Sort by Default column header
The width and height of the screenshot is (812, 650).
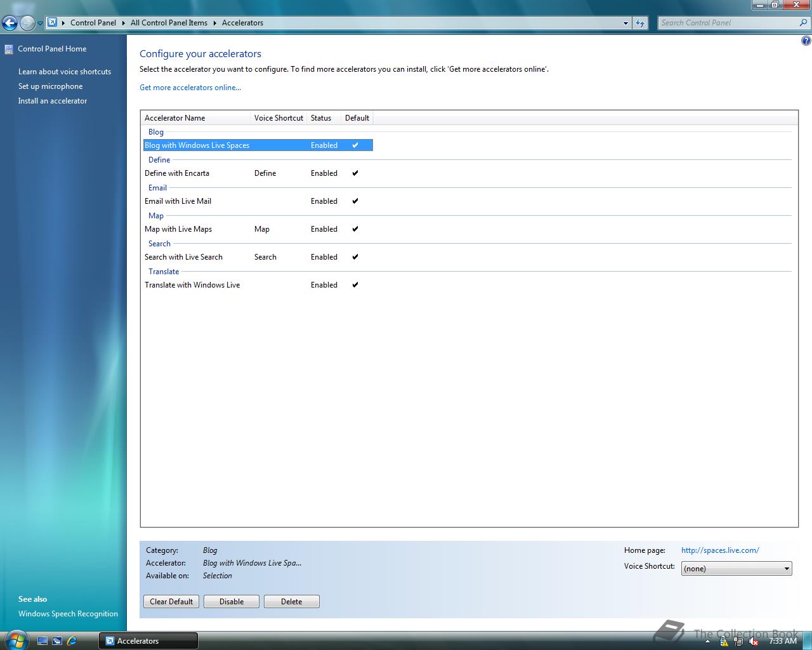(357, 118)
